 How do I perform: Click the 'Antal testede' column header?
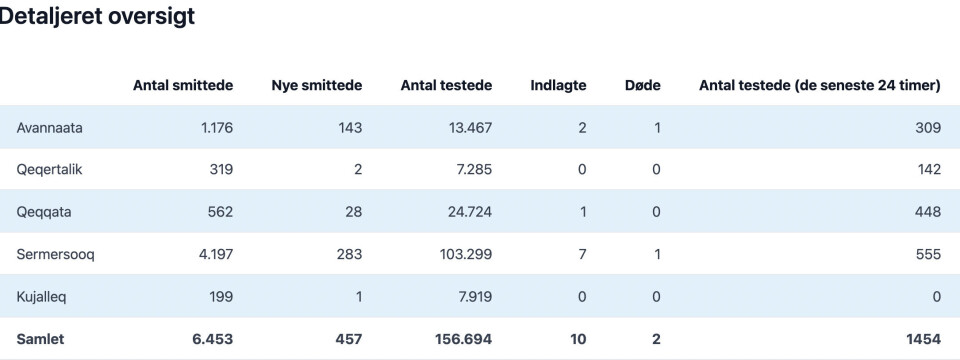point(446,86)
